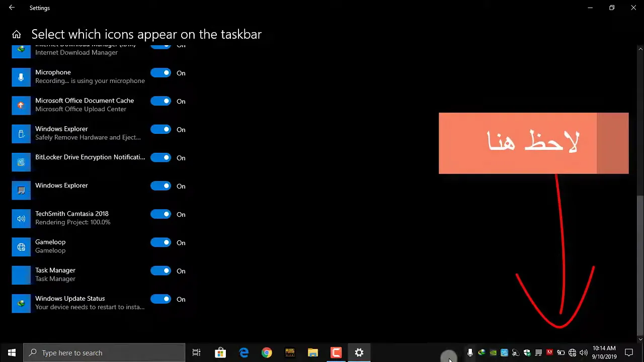Go back with the Settings back arrow
The height and width of the screenshot is (362, 644).
(x=12, y=8)
